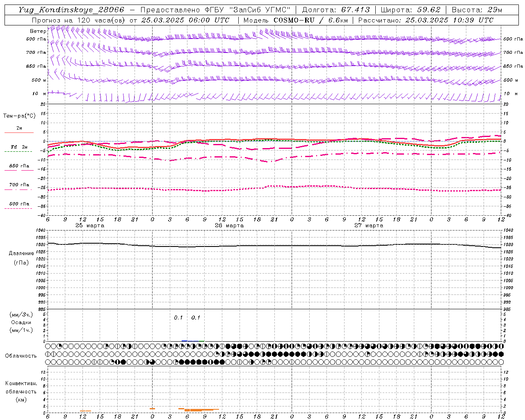The width and height of the screenshot is (525, 420).
Task: Select the (мм/3ч.) unit label
Action: click(x=21, y=315)
